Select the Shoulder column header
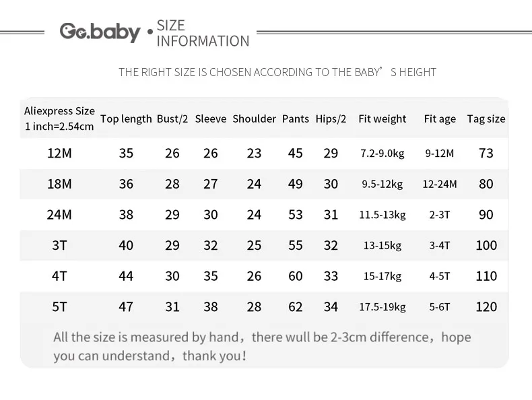This screenshot has width=532, height=400. click(x=254, y=119)
